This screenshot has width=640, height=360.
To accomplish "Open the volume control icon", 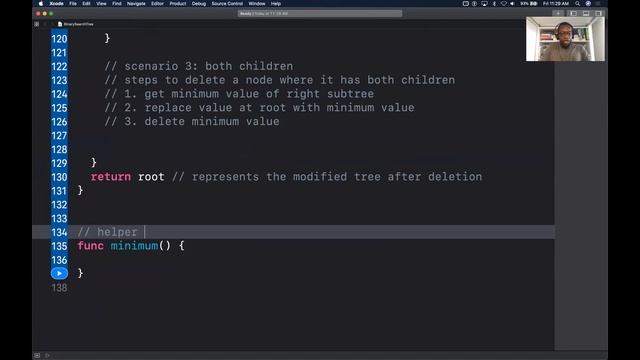I will (512, 4).
